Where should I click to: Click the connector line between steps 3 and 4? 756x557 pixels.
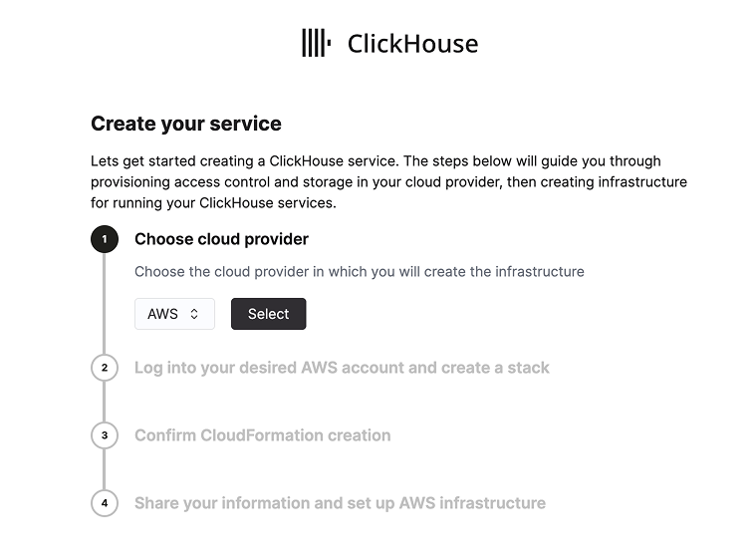tap(105, 469)
